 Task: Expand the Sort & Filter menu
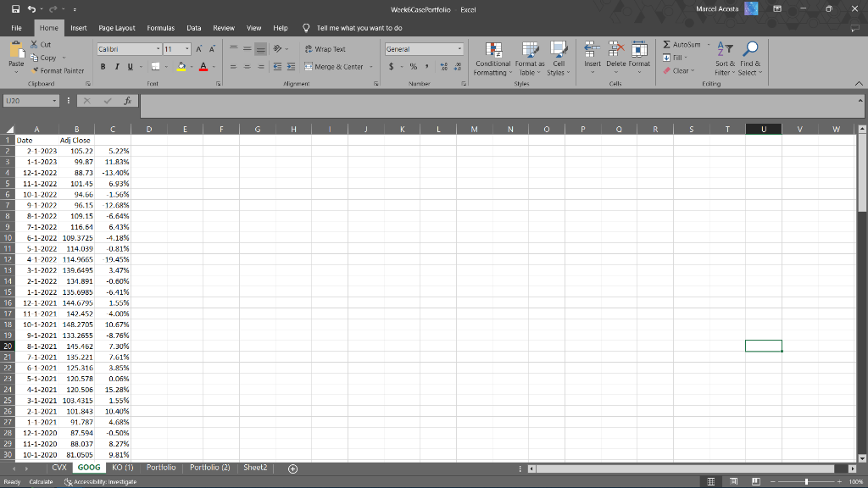pos(725,58)
